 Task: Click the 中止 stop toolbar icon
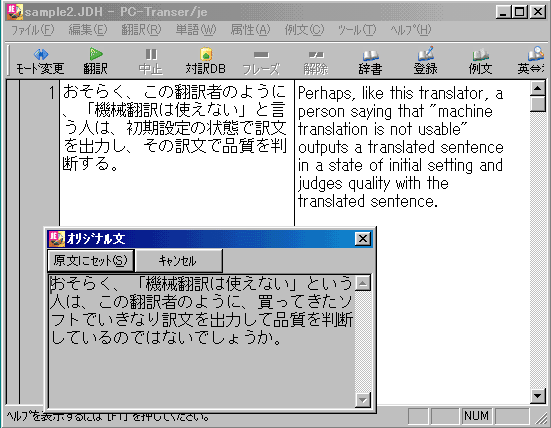tap(151, 61)
